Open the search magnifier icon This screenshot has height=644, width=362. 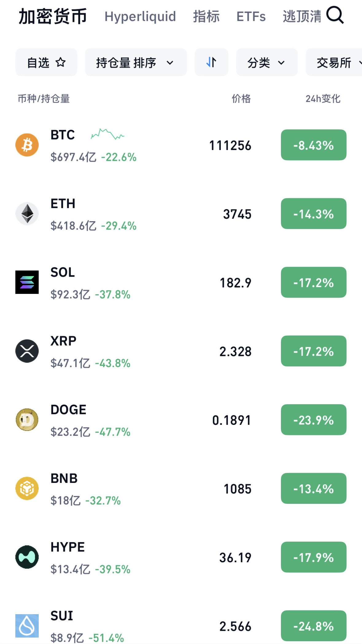tap(335, 15)
